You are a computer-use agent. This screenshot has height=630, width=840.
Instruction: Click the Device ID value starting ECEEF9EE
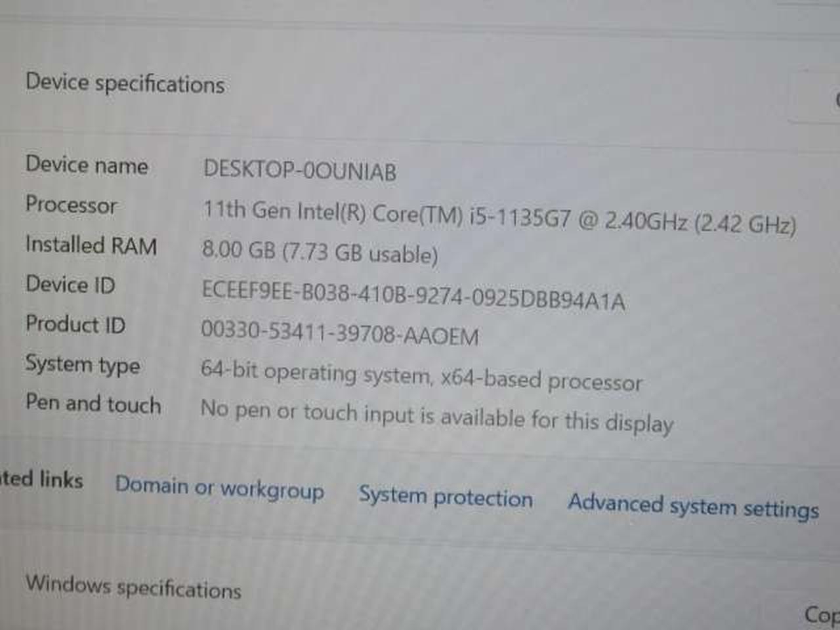(x=413, y=295)
